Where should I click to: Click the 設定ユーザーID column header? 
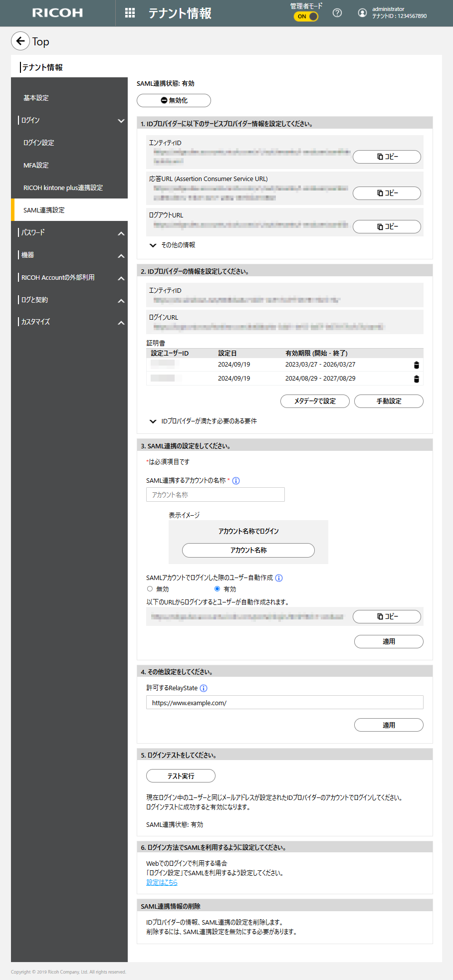(170, 353)
